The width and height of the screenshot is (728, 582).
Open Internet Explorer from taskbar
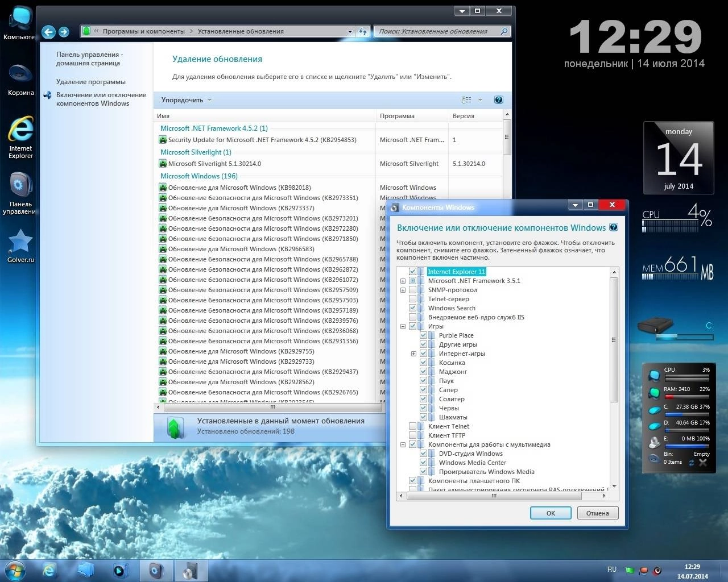pos(49,570)
